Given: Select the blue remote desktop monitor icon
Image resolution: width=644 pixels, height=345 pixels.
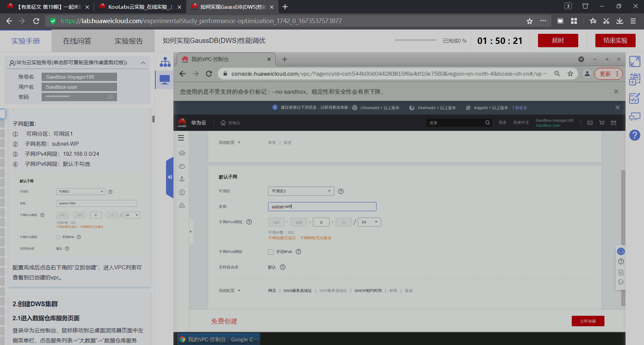Looking at the screenshot, I should click(x=165, y=80).
